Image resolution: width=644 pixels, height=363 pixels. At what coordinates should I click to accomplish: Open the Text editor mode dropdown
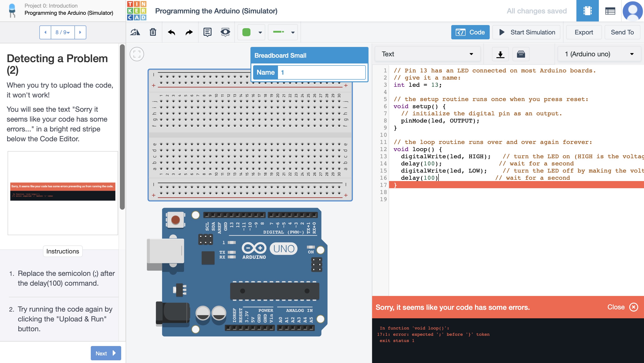click(428, 54)
